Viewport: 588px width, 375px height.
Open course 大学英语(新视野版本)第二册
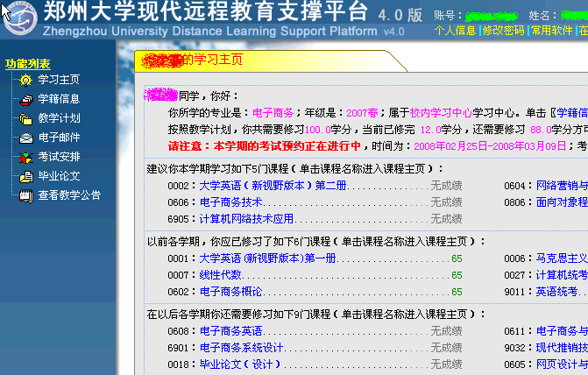click(273, 185)
